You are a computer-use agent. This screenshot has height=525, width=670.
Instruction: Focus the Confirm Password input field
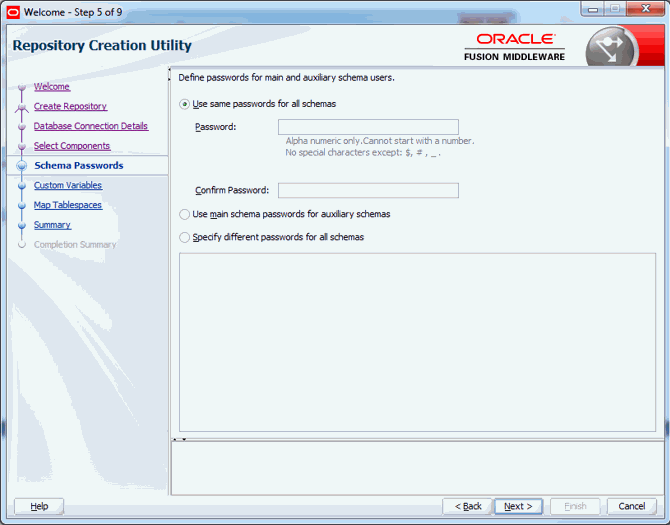368,190
